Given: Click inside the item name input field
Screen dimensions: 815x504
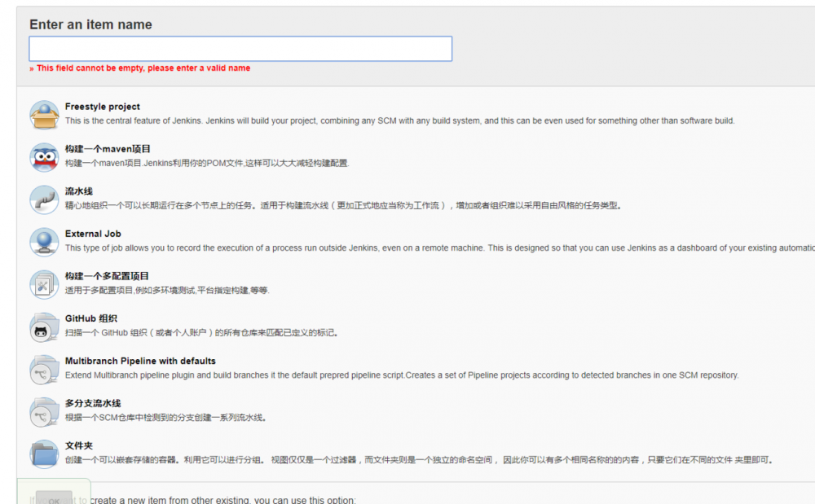Looking at the screenshot, I should pyautogui.click(x=240, y=48).
